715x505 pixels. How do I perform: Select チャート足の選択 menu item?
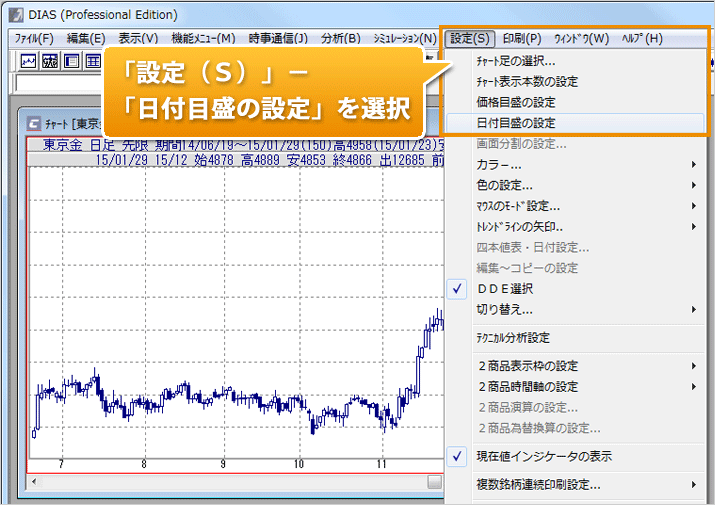click(516, 61)
